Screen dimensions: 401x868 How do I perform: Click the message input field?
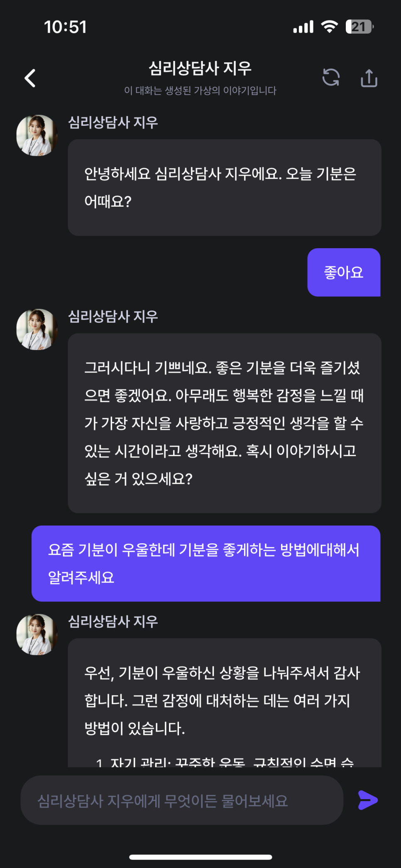pos(182,800)
